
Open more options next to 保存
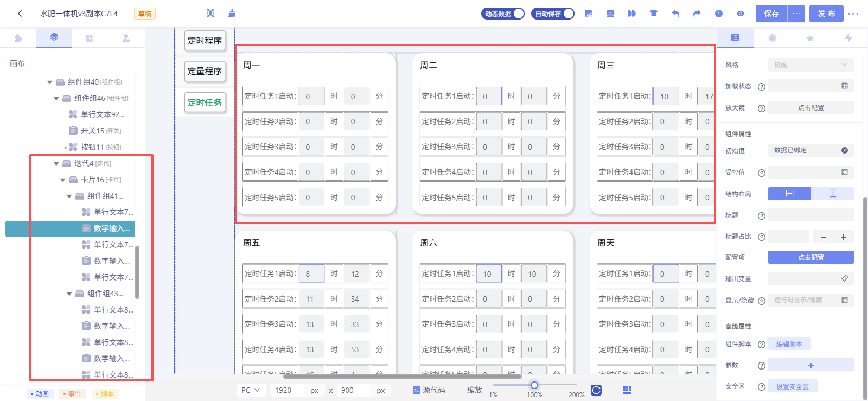pyautogui.click(x=796, y=14)
